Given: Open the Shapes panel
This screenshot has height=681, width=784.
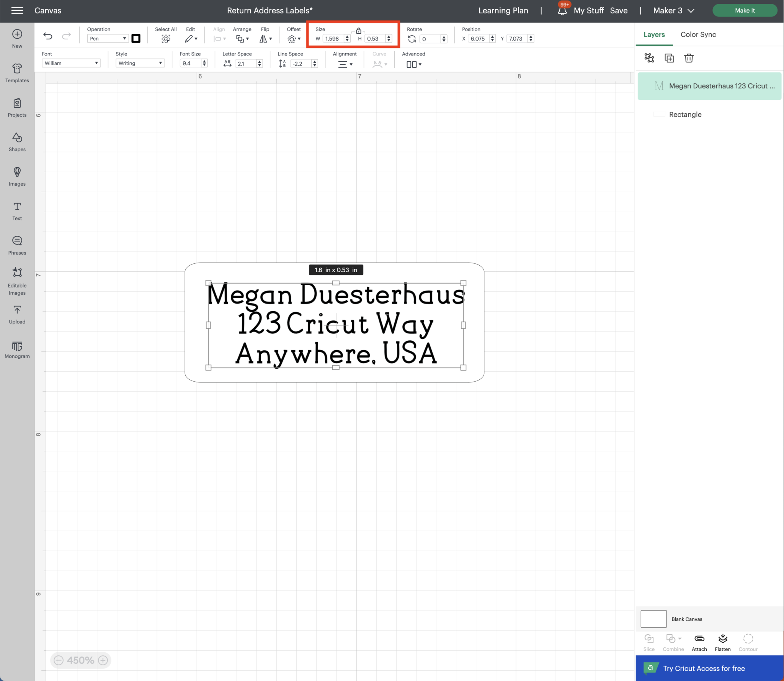Looking at the screenshot, I should point(17,142).
